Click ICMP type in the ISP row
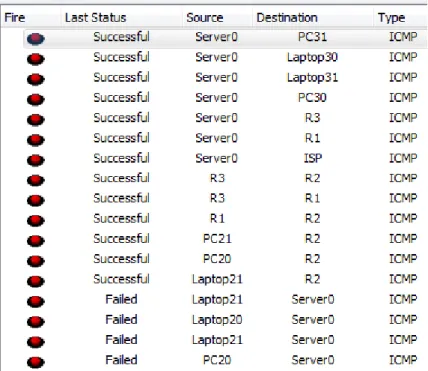Image resolution: width=428 pixels, height=371 pixels. click(x=403, y=158)
